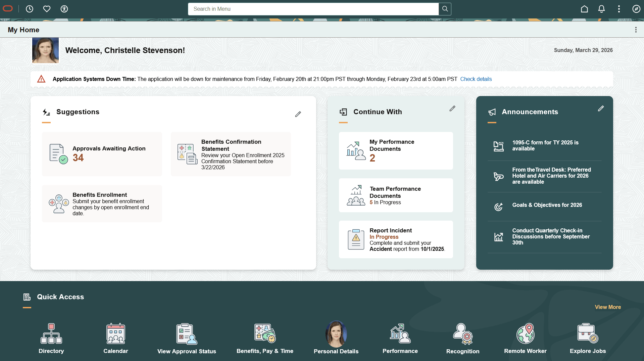Viewport: 644px width, 361px height.
Task: Open the global actions kebab menu
Action: (x=619, y=9)
